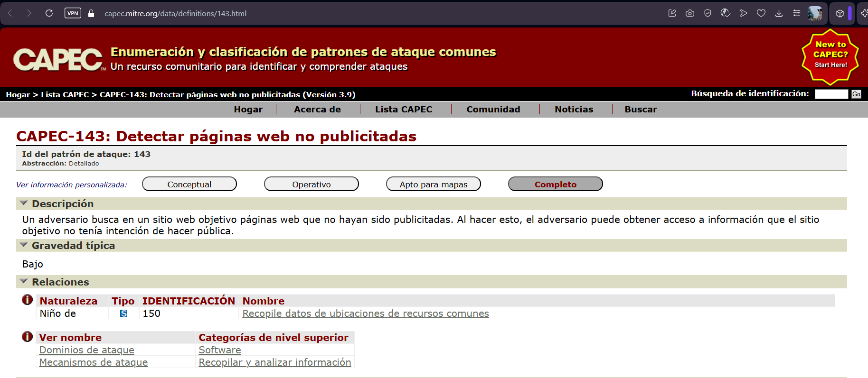Click the Tipo column header
The image size is (868, 378).
click(x=123, y=301)
